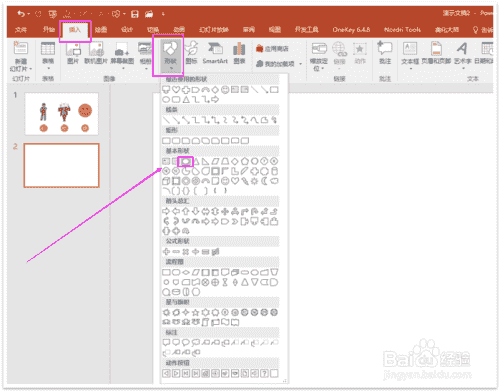
Task: Switch to the 设计 Design tab
Action: [127, 30]
